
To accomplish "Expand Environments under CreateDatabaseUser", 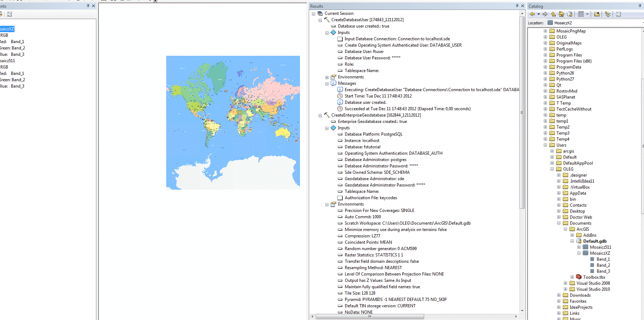I will pos(327,77).
